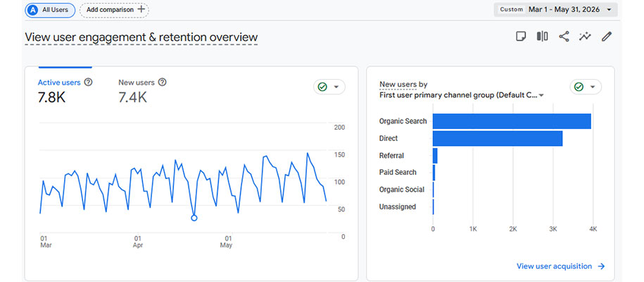Click the Paid Search channel label
The height and width of the screenshot is (282, 644).
point(398,173)
